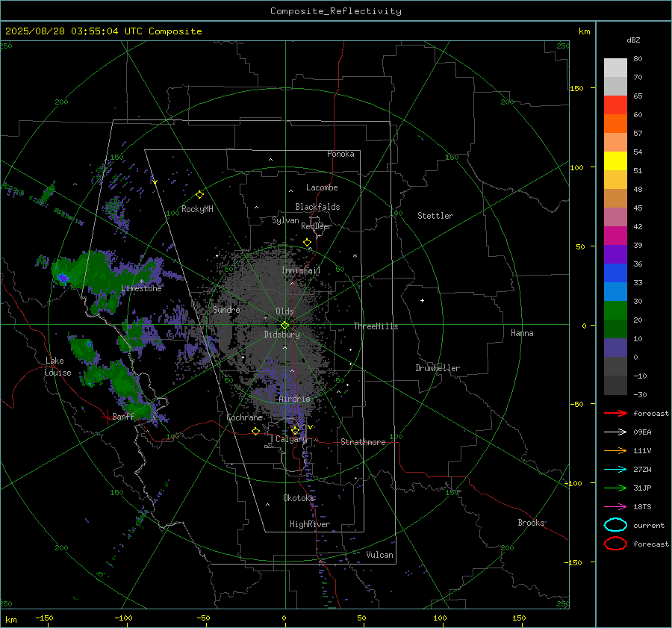Viewport: 672px width, 628px height.
Task: Click the yellow radar site marker at Didsbury
Action: 284,326
